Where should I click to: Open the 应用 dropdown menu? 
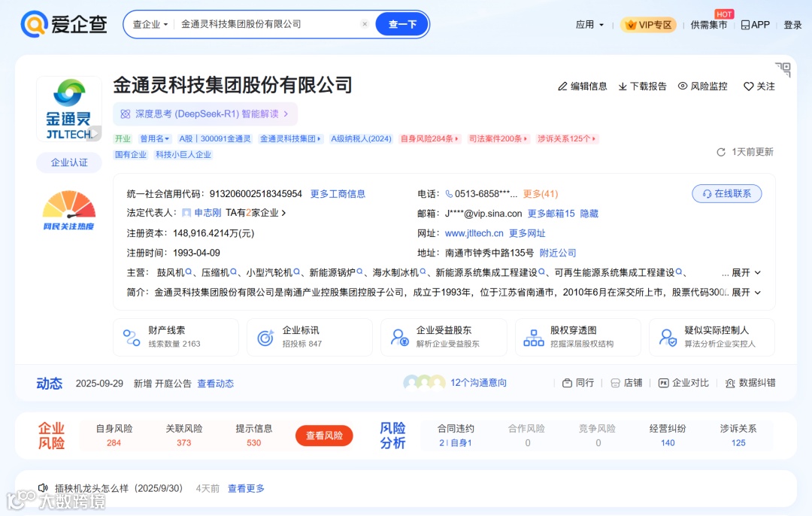(x=589, y=24)
